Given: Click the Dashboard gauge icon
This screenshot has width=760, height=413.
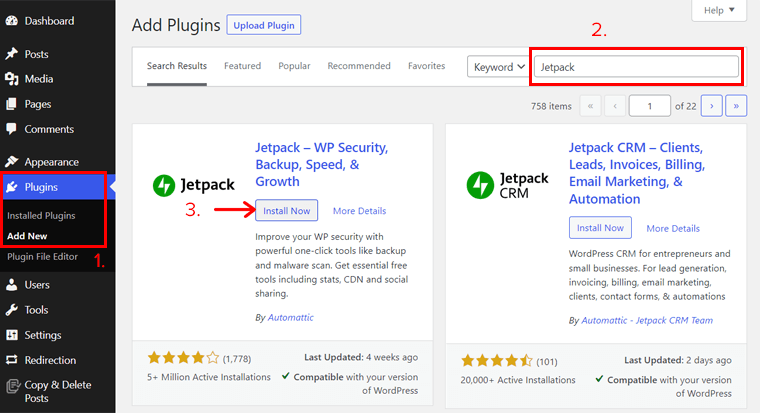Looking at the screenshot, I should tap(12, 21).
